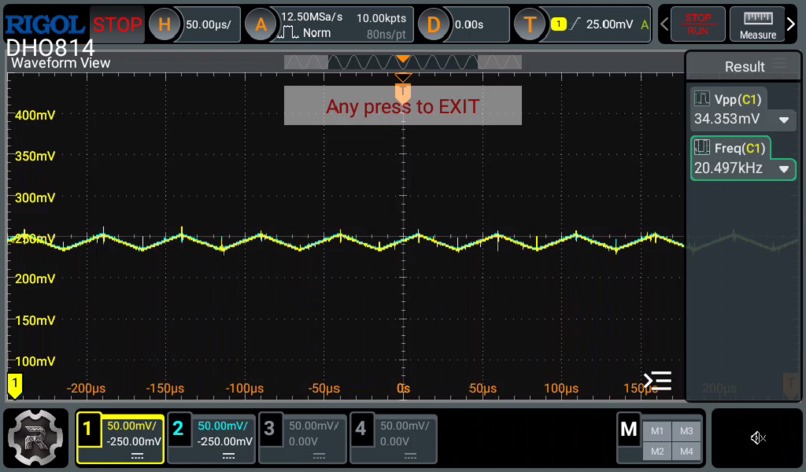Open Delay settings via D icon
Screen dimensions: 806x472
(433, 24)
